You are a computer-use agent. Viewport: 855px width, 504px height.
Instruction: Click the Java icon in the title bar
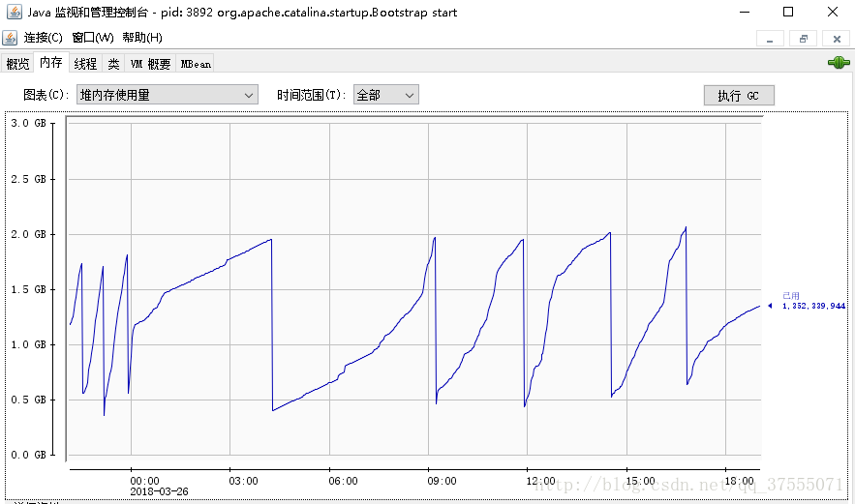(15, 12)
